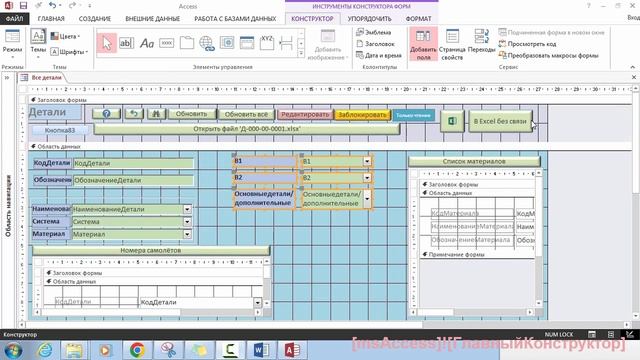Launch Chrome from the taskbar
The image size is (640, 360).
[137, 350]
